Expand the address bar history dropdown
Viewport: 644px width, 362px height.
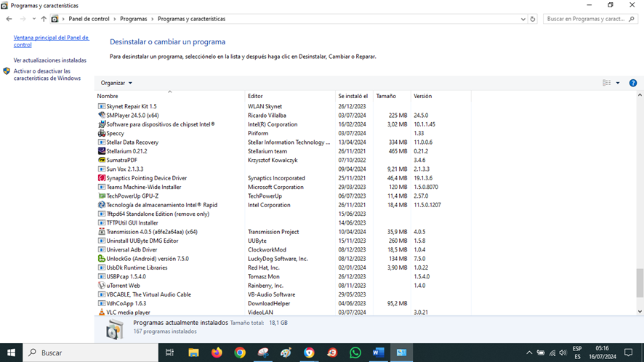[523, 19]
